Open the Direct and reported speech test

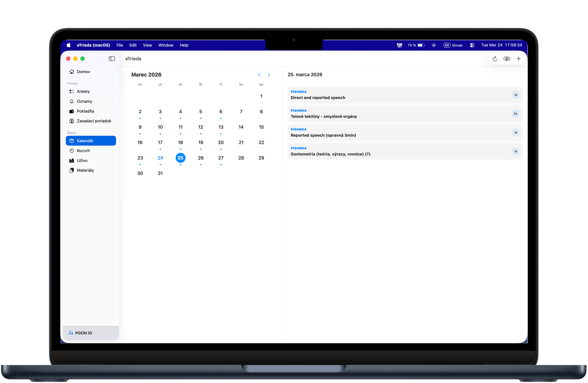[405, 95]
